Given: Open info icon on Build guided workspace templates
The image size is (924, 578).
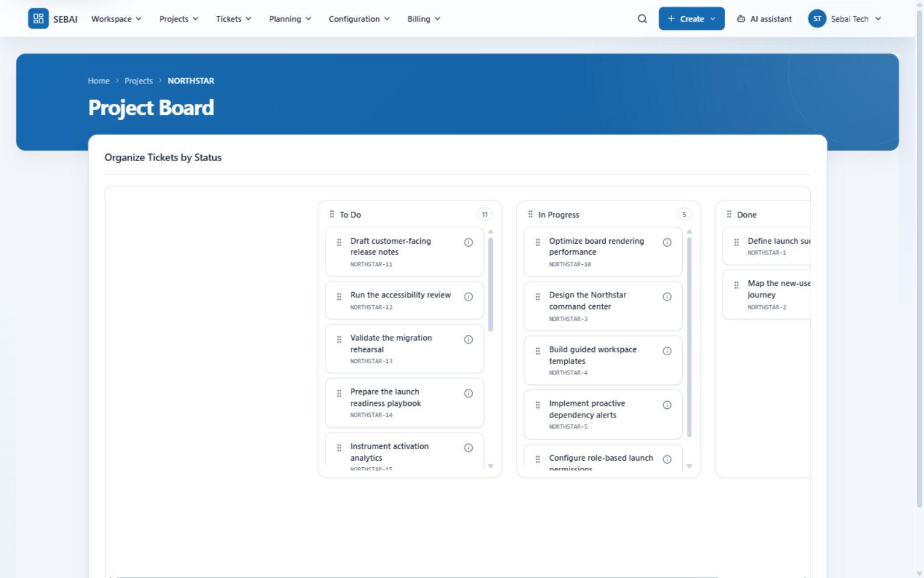Looking at the screenshot, I should click(667, 351).
